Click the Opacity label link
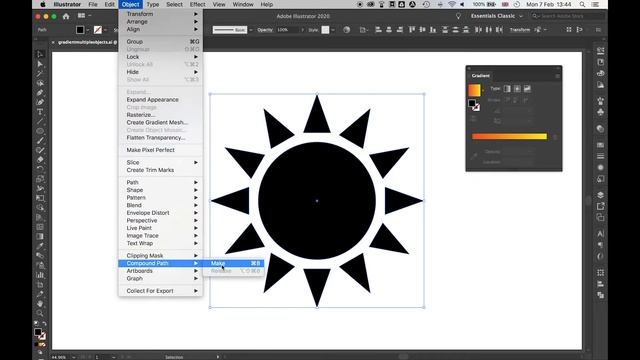The height and width of the screenshot is (360, 640). [x=265, y=30]
